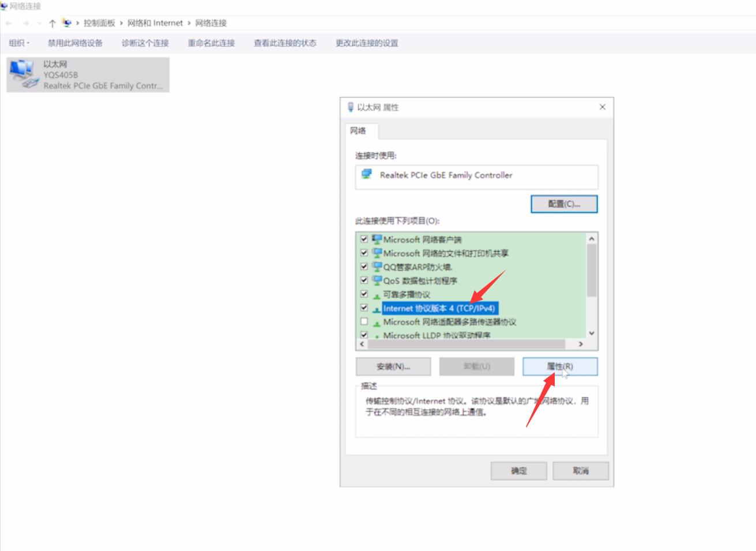Click the Up one level arrow
This screenshot has height=551, width=756.
click(52, 23)
